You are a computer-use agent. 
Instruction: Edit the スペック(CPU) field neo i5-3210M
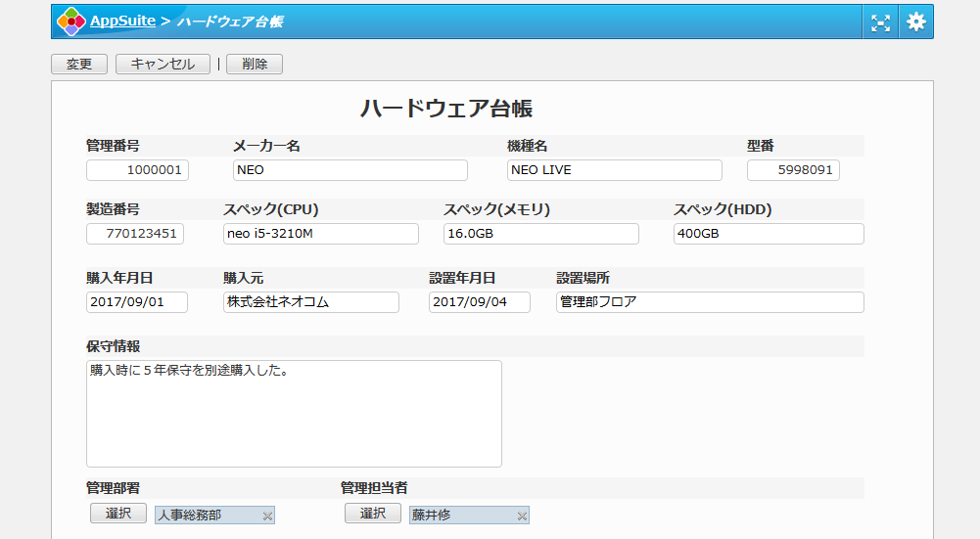[320, 234]
